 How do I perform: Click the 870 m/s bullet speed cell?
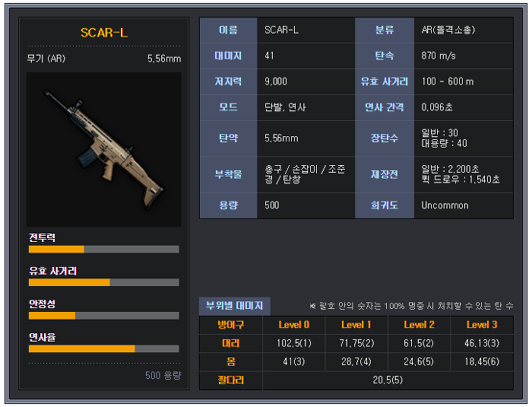pos(464,56)
